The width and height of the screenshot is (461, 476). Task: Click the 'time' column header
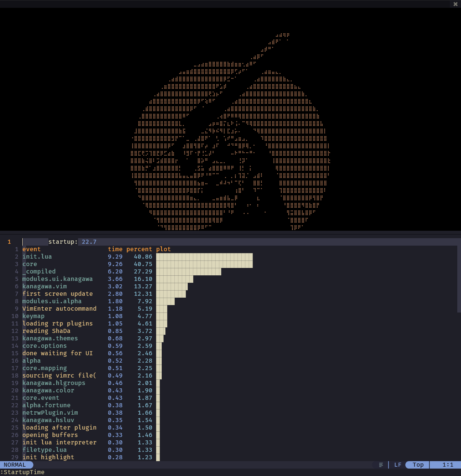(x=115, y=249)
